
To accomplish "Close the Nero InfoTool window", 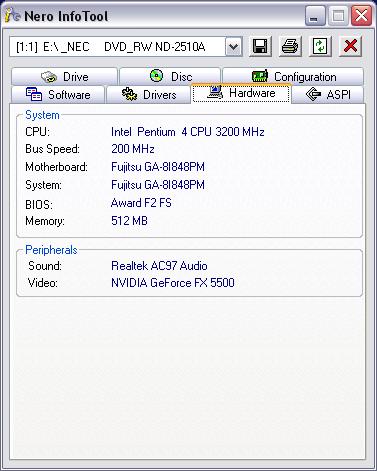I will click(x=361, y=16).
